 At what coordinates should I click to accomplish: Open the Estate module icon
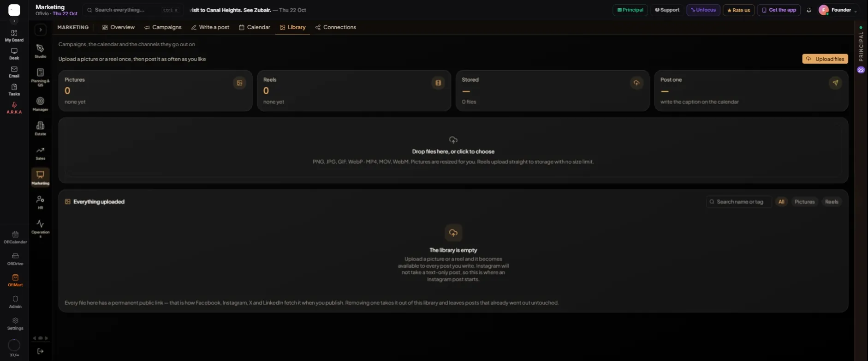point(41,128)
